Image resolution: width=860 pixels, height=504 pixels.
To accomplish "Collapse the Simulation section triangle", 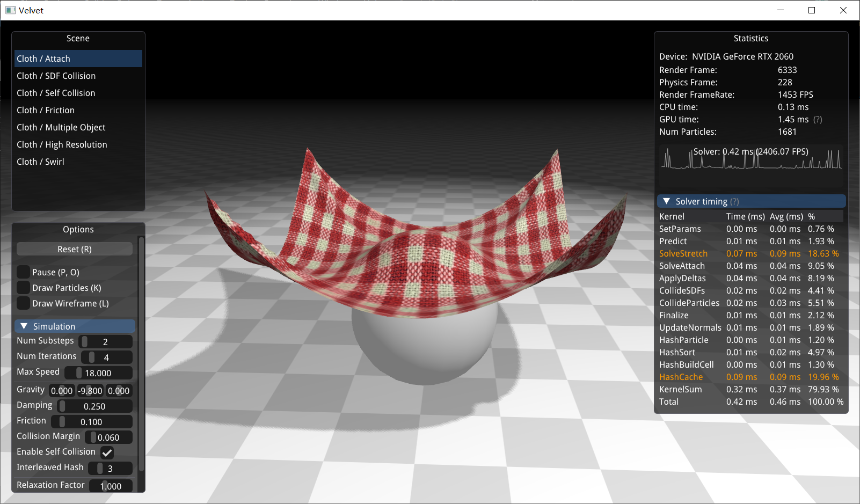I will click(x=24, y=326).
